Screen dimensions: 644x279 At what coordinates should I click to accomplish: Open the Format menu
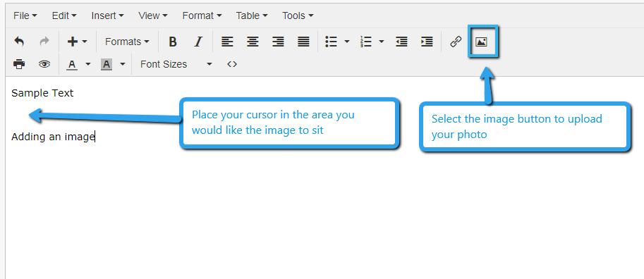click(202, 15)
